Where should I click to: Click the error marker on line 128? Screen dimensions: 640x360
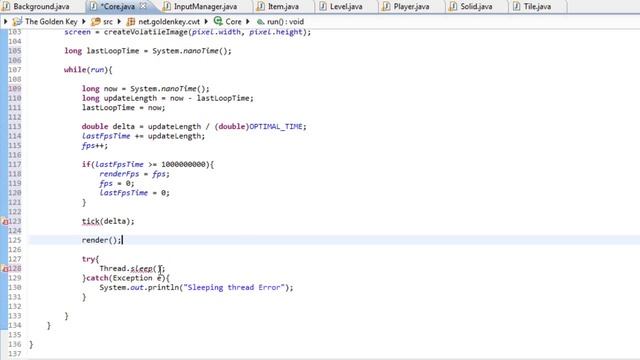pyautogui.click(x=5, y=269)
